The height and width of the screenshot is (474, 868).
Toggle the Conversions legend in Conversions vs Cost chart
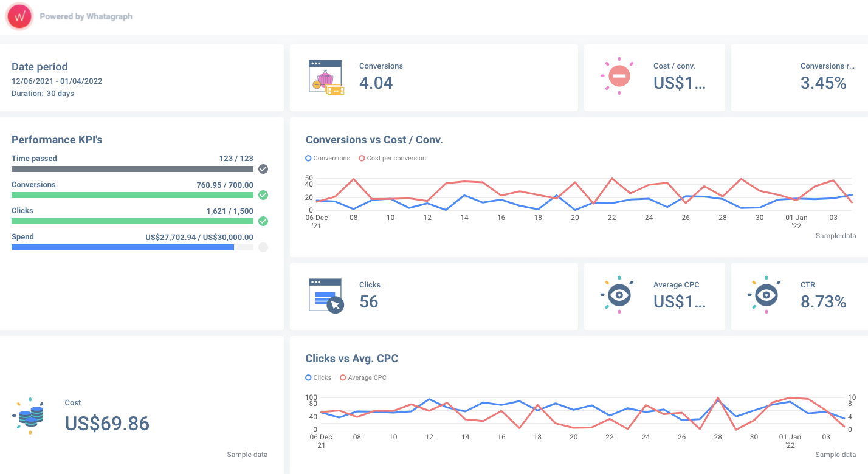point(328,158)
